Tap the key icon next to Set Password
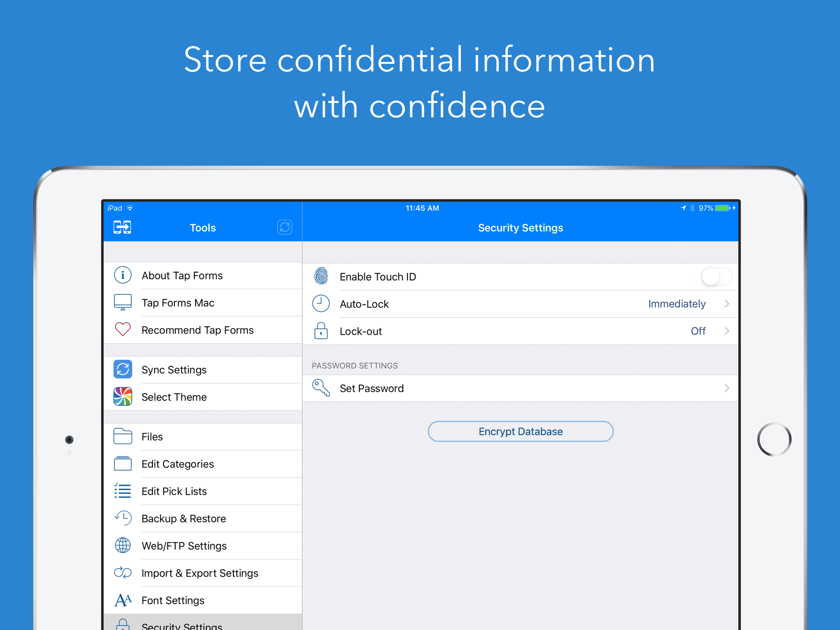Screen dimensions: 840x630 (x=321, y=388)
